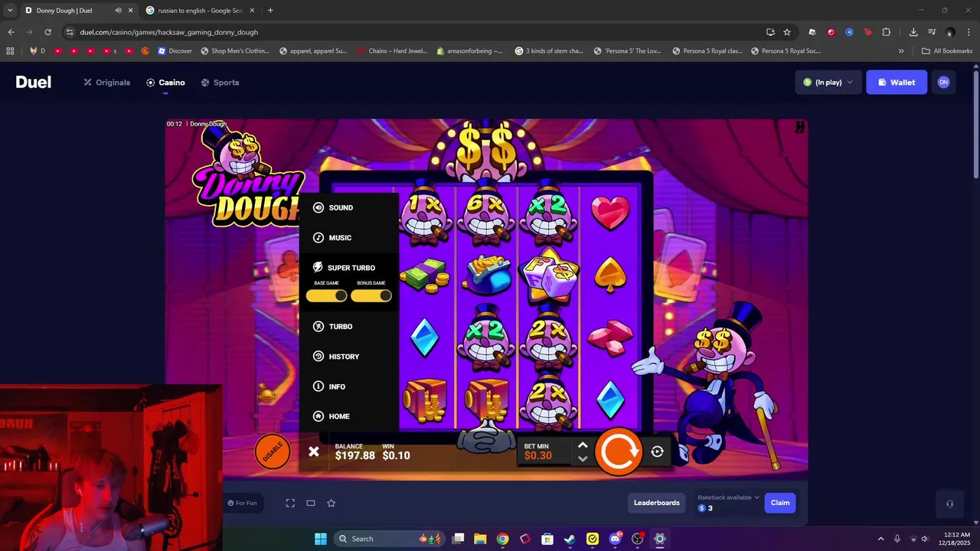Open a new browser tab
The image size is (980, 551).
click(x=270, y=11)
